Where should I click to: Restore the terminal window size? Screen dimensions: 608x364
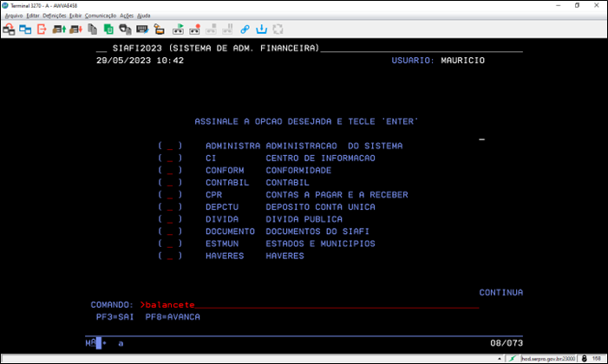(x=577, y=5)
